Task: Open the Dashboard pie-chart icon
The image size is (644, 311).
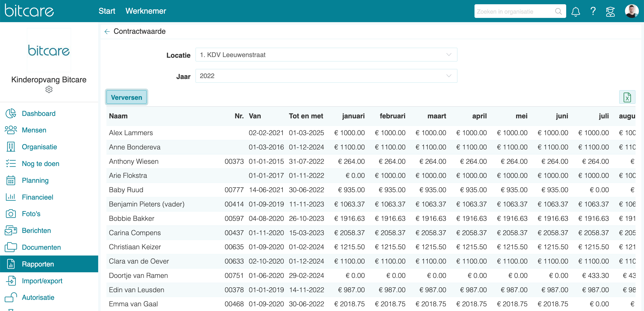Action: pyautogui.click(x=11, y=113)
